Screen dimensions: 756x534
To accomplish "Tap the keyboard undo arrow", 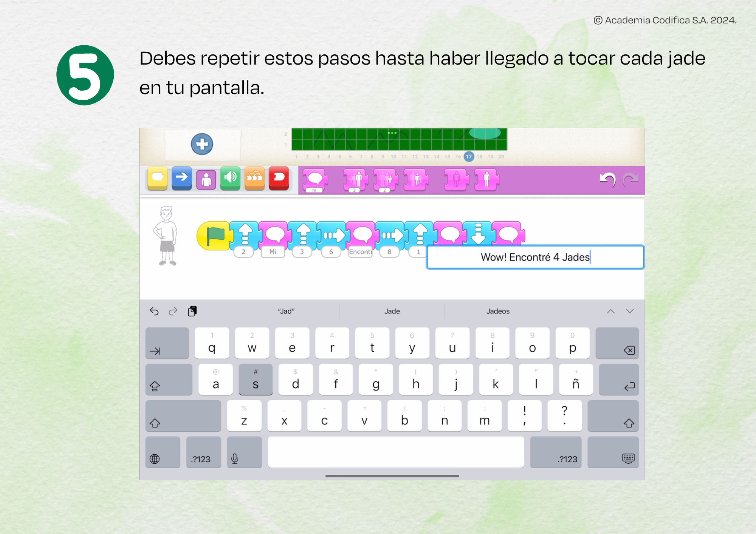I will click(154, 311).
